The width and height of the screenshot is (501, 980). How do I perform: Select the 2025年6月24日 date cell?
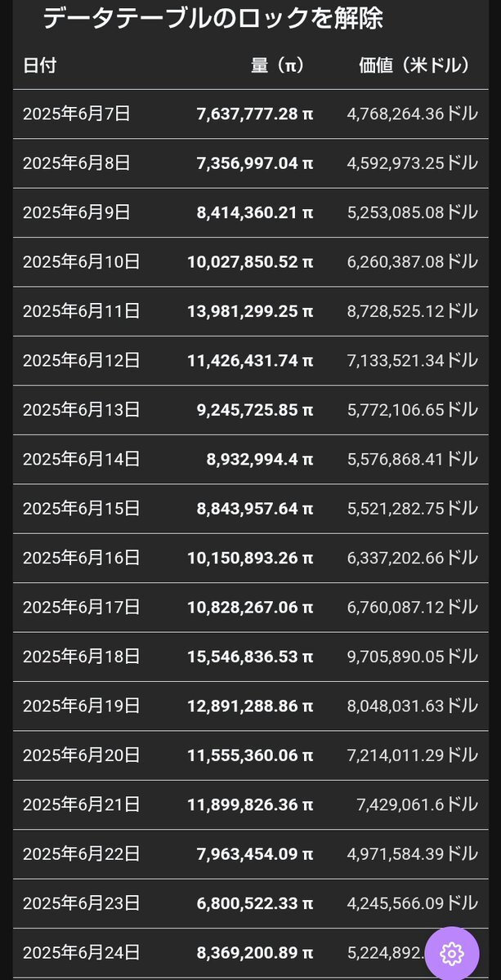(x=82, y=952)
